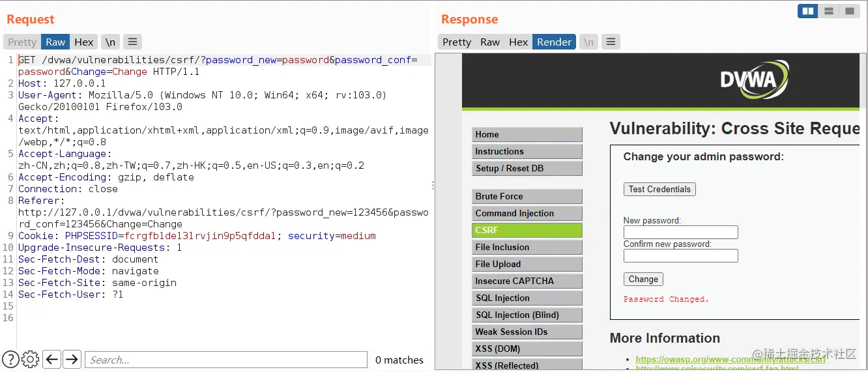Open XSS (DOM) menu item
Image resolution: width=868 pixels, height=372 pixels.
point(527,349)
